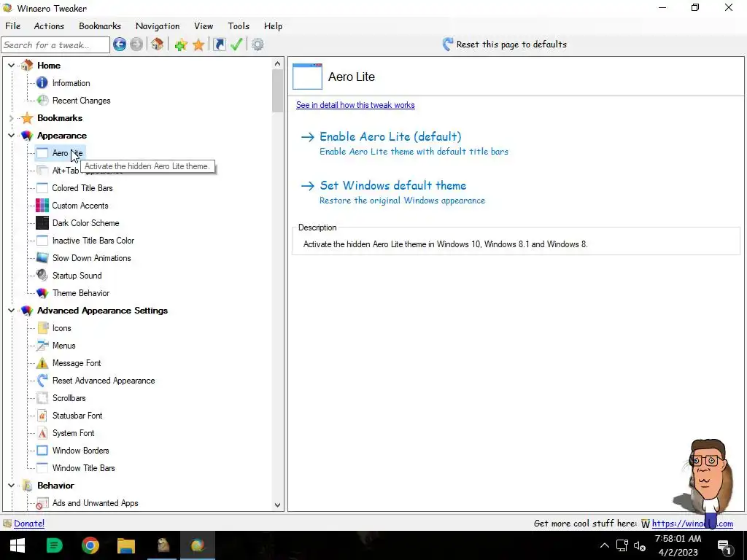Screen dimensions: 747x560
Task: Click the Donate! link
Action: (29, 524)
